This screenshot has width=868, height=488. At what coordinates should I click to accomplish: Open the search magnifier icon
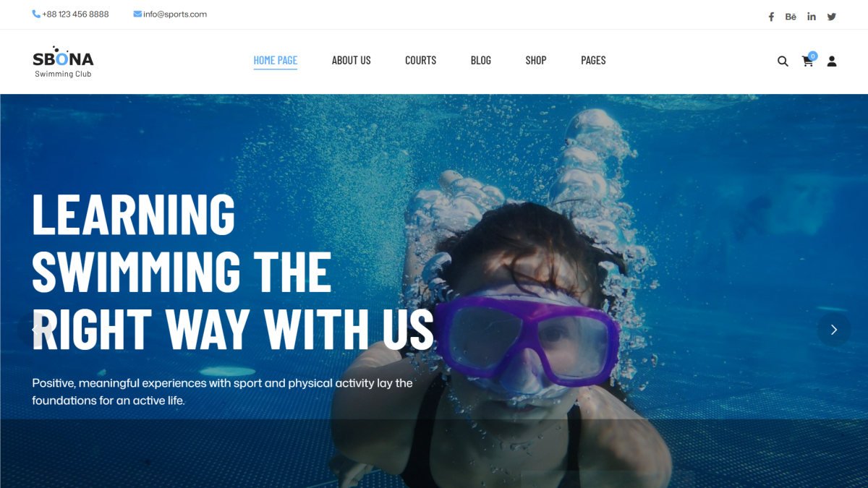pyautogui.click(x=783, y=61)
